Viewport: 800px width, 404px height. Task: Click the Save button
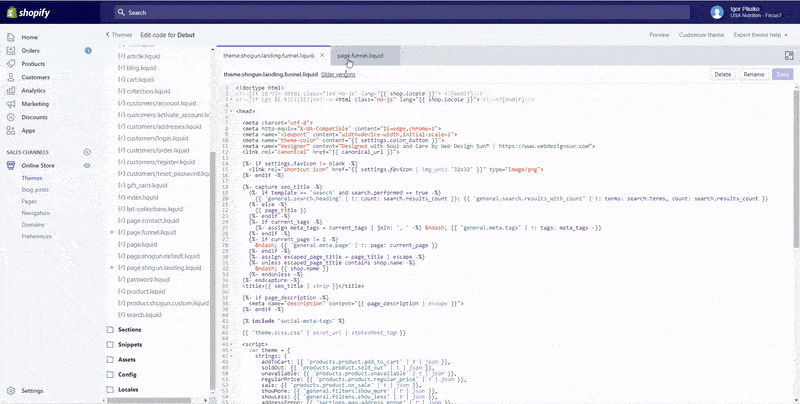click(x=783, y=74)
